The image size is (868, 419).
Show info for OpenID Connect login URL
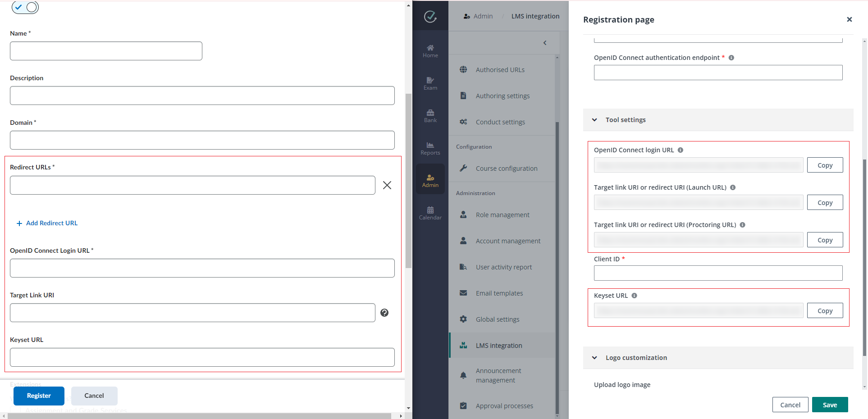681,150
